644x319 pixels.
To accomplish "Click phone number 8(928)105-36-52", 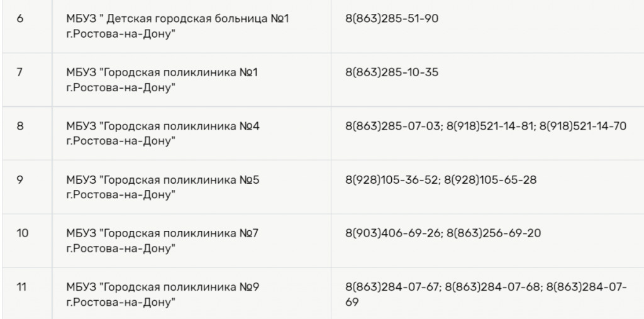I will click(x=392, y=180).
